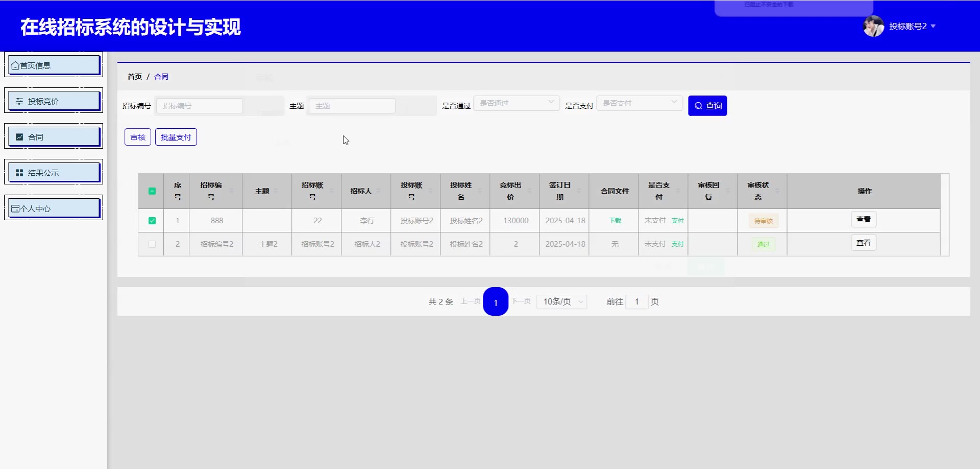Click the card icon beside 个人中心
Image resolution: width=980 pixels, height=469 pixels.
[x=15, y=208]
